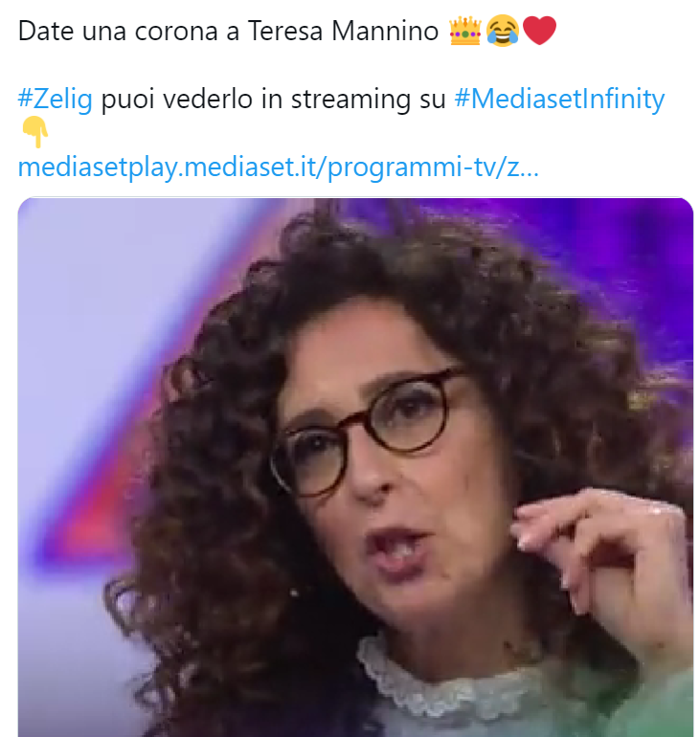This screenshot has width=700, height=737.
Task: Click the green sweater corner of the image
Action: pyautogui.click(x=658, y=705)
